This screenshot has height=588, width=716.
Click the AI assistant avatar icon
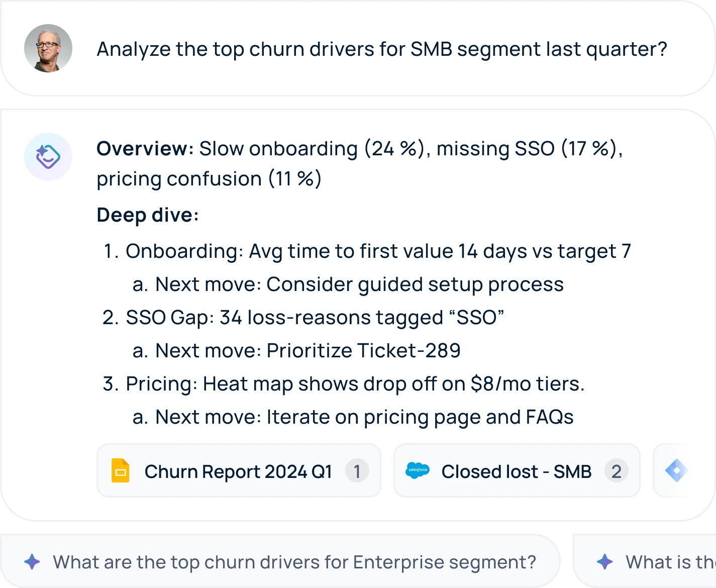point(48,157)
